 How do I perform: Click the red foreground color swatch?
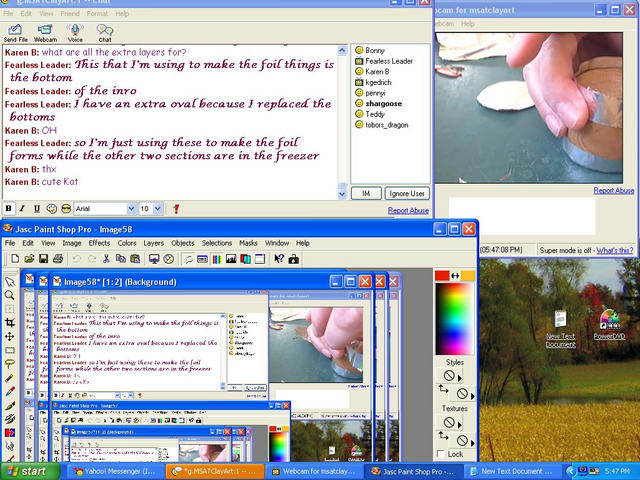coord(442,276)
